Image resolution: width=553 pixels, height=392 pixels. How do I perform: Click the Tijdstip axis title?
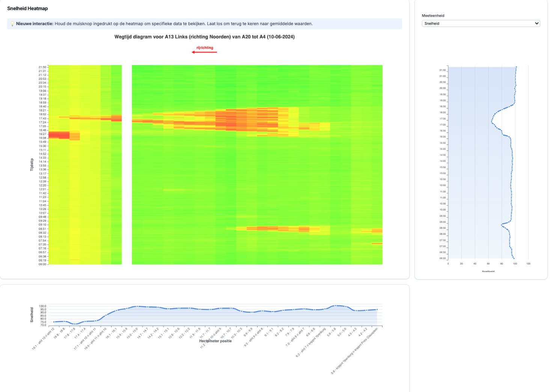point(32,165)
